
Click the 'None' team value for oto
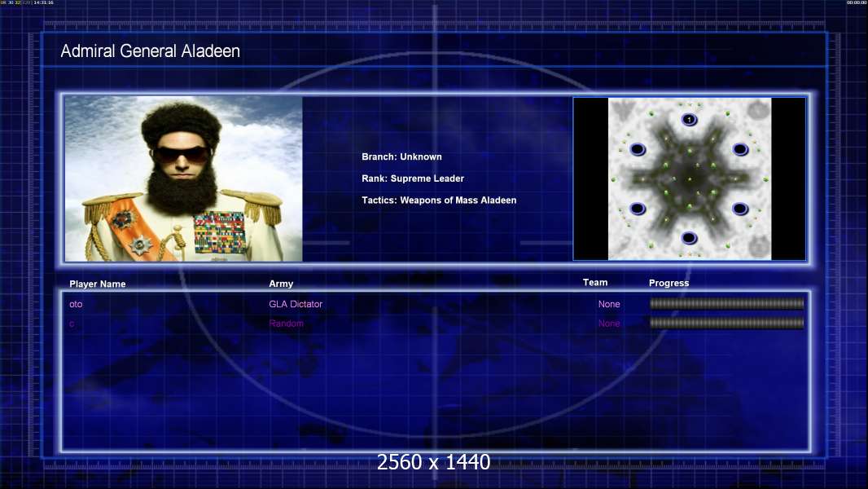[x=609, y=304]
